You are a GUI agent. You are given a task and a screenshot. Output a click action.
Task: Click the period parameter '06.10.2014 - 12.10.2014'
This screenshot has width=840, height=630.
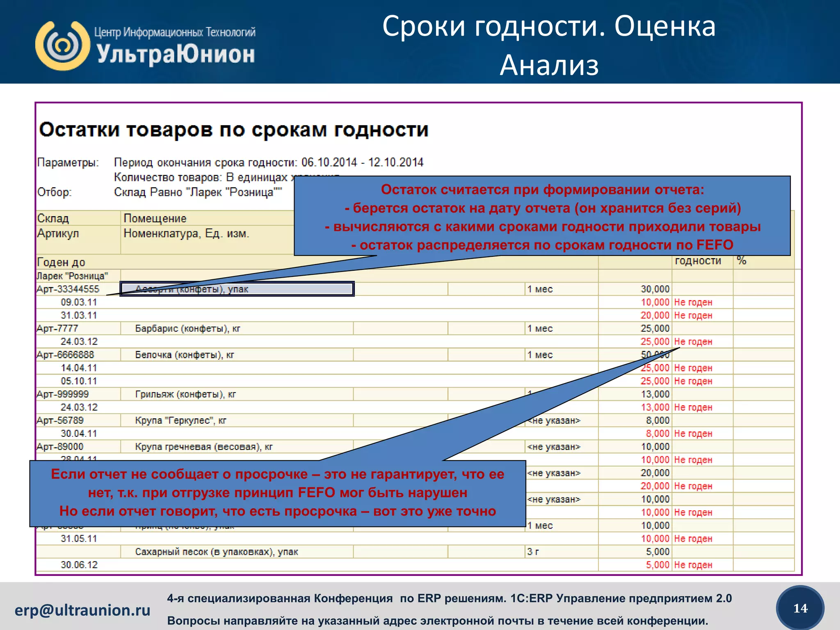coord(362,162)
